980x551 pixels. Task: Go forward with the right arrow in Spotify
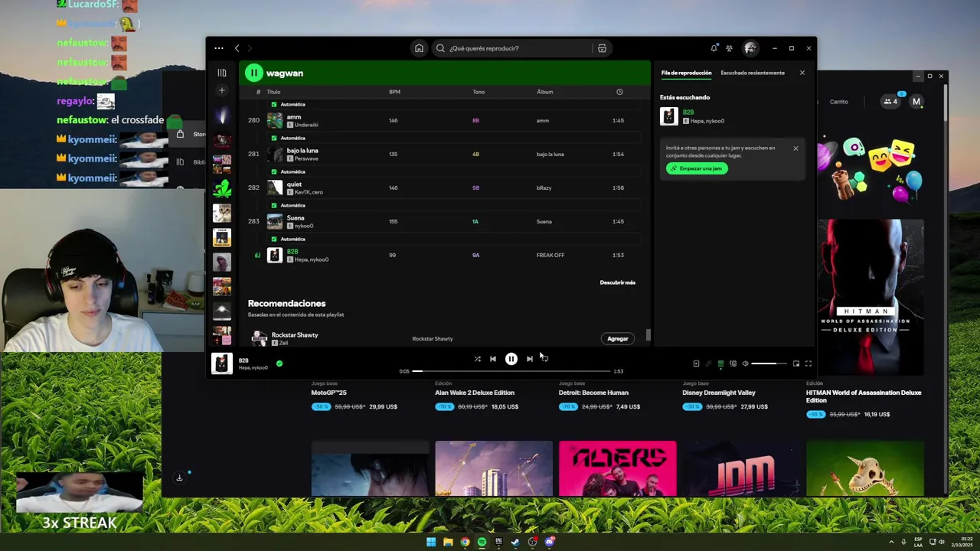coord(250,48)
